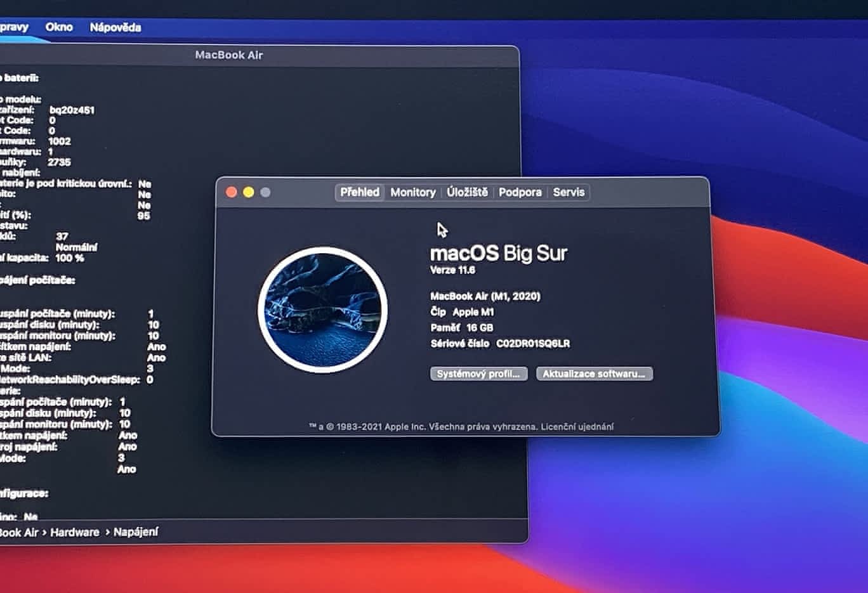
Task: Click the NetworkReachabilityOverSleep row label
Action: point(69,380)
